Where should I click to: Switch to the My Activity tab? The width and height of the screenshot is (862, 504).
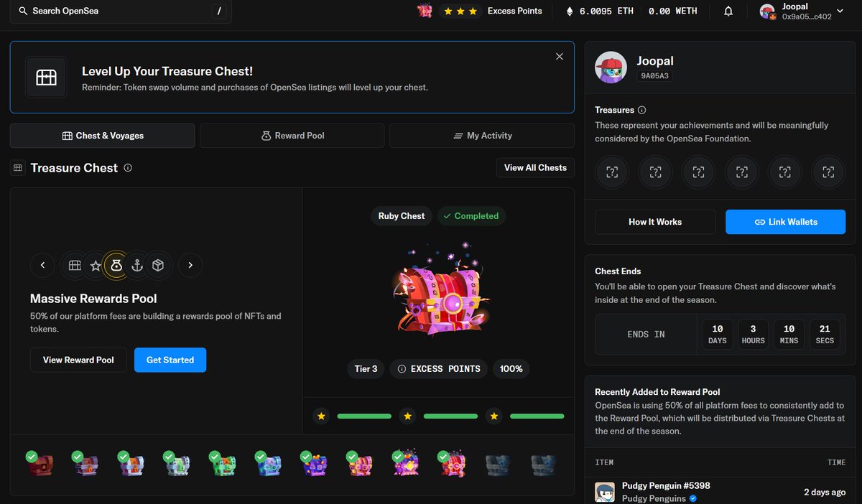click(482, 136)
